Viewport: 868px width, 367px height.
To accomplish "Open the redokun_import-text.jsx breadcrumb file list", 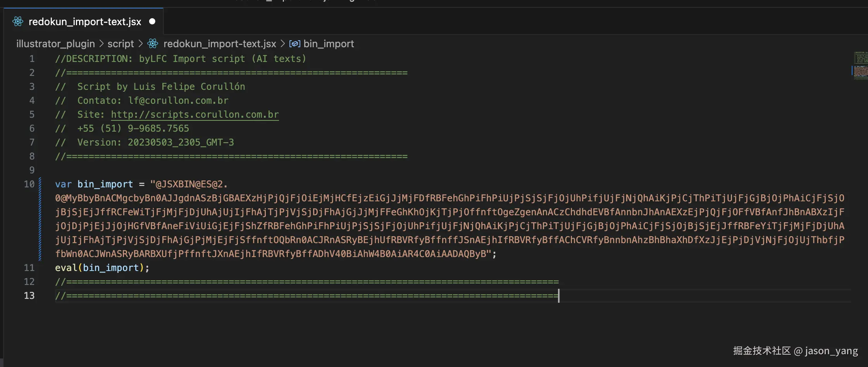I will click(219, 44).
